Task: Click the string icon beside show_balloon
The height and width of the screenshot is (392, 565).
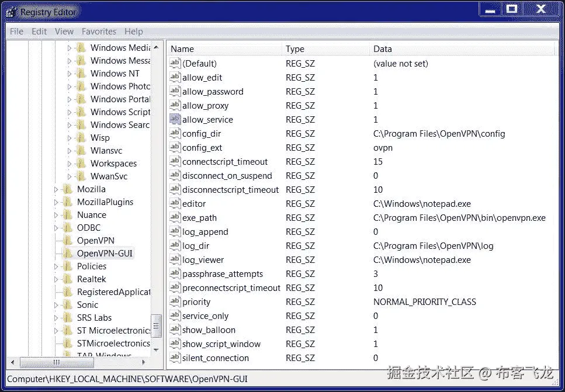Action: 175,329
